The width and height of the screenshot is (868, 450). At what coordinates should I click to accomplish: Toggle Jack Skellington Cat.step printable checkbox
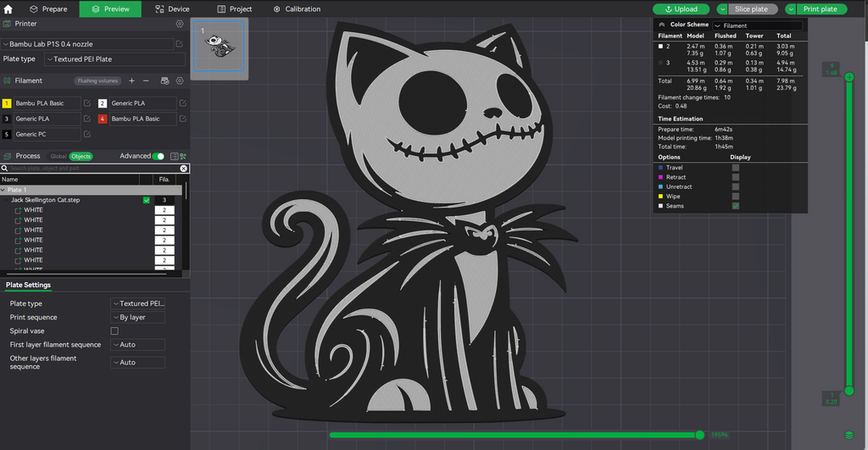[x=146, y=200]
